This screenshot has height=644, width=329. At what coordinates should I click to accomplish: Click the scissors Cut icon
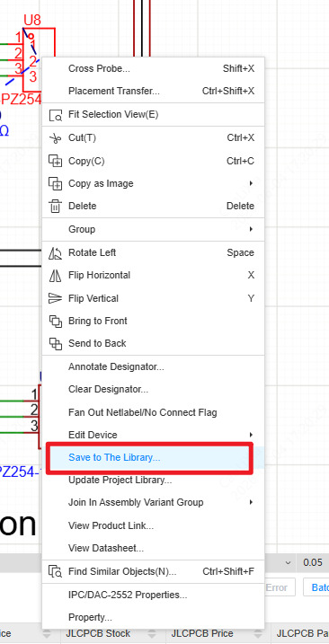[x=55, y=138]
